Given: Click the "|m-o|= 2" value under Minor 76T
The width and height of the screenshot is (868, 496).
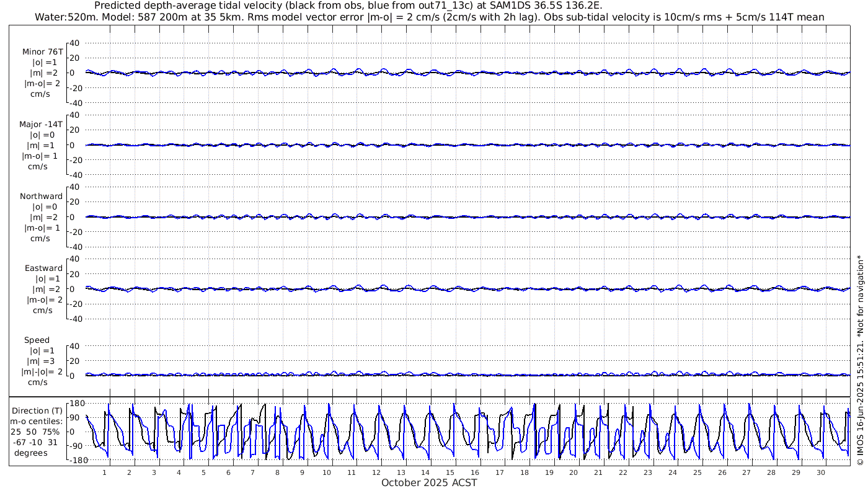Looking at the screenshot, I should [42, 83].
